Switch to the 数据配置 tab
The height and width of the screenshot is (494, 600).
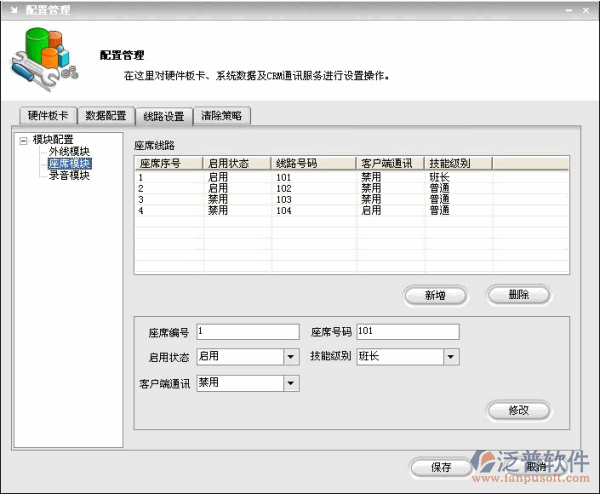(105, 116)
